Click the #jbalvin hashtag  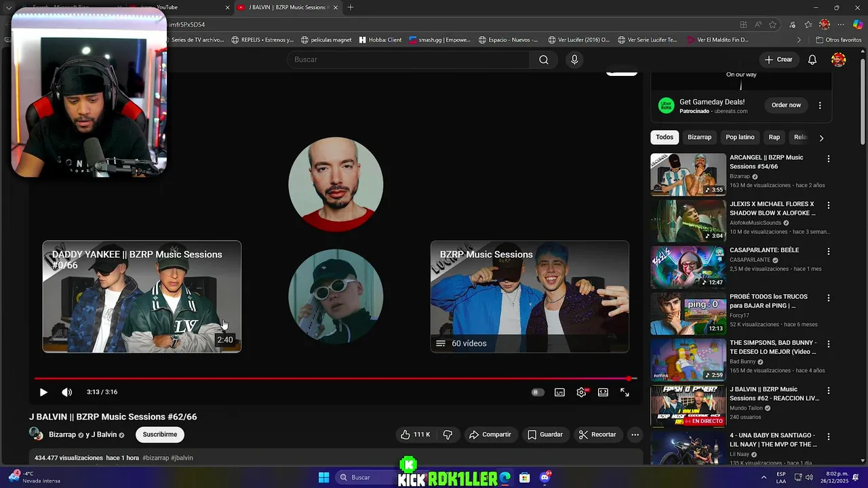click(x=182, y=458)
